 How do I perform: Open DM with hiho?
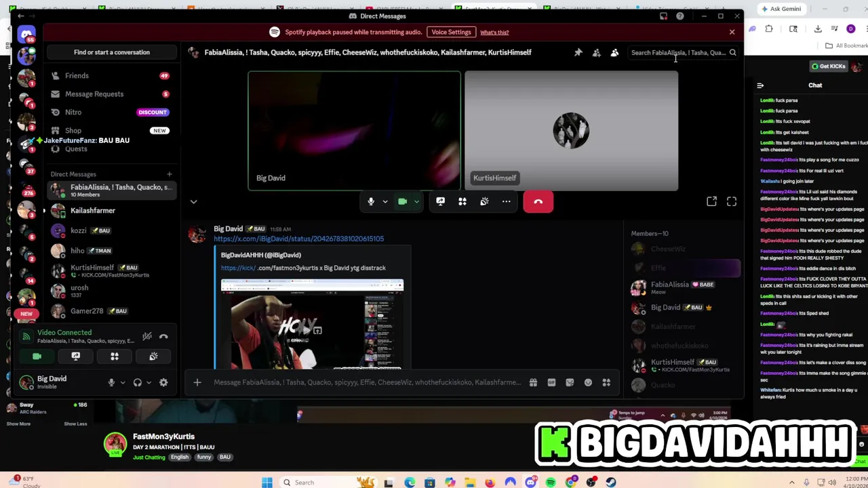pyautogui.click(x=112, y=251)
